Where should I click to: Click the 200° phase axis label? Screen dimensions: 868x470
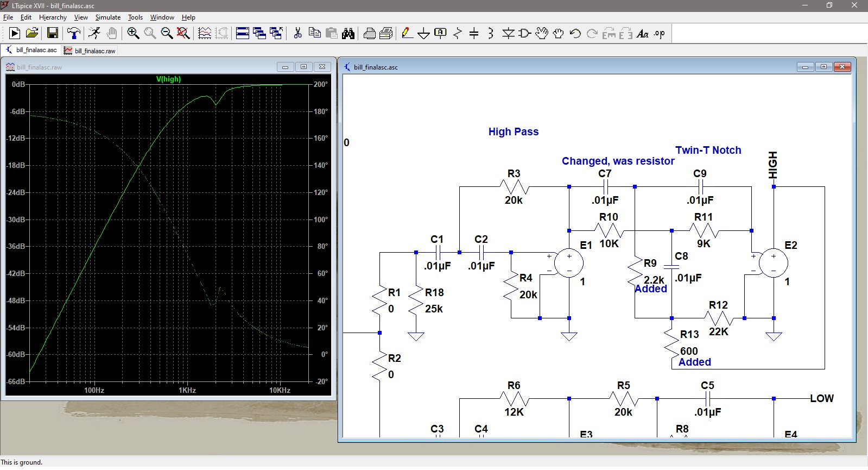[321, 84]
